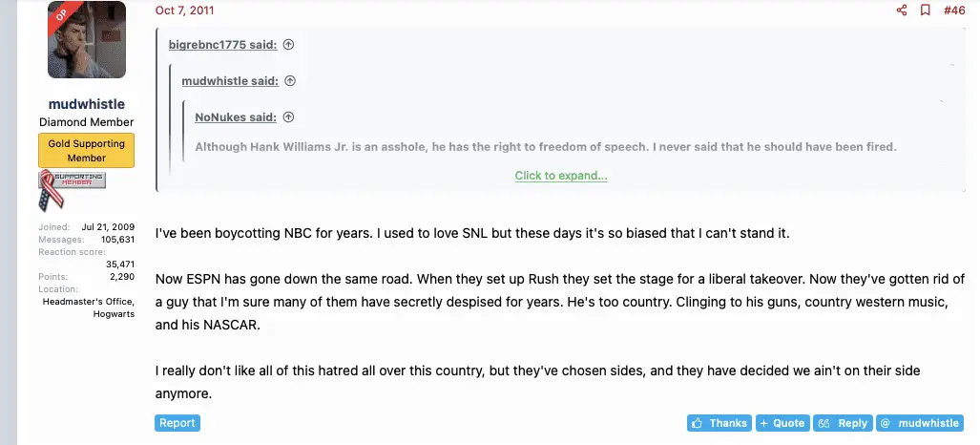Open the mudwhistle username profile link
Image resolution: width=980 pixels, height=445 pixels.
[x=87, y=104]
